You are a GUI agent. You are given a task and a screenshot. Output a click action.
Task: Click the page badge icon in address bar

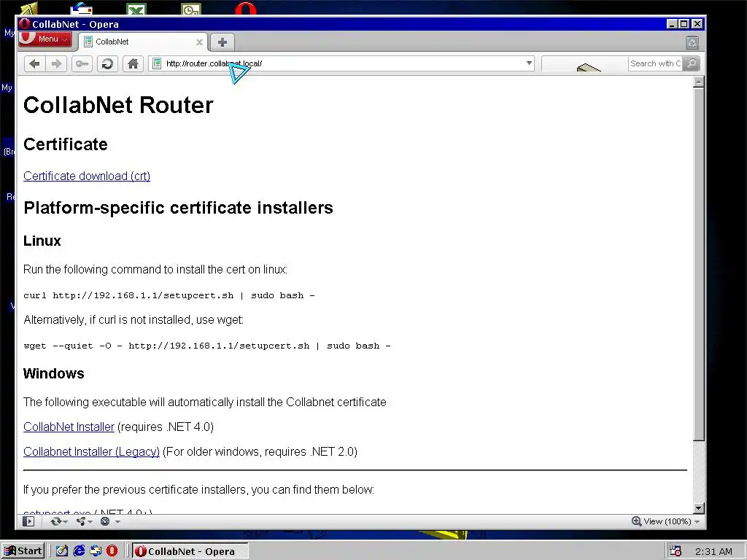coord(157,63)
